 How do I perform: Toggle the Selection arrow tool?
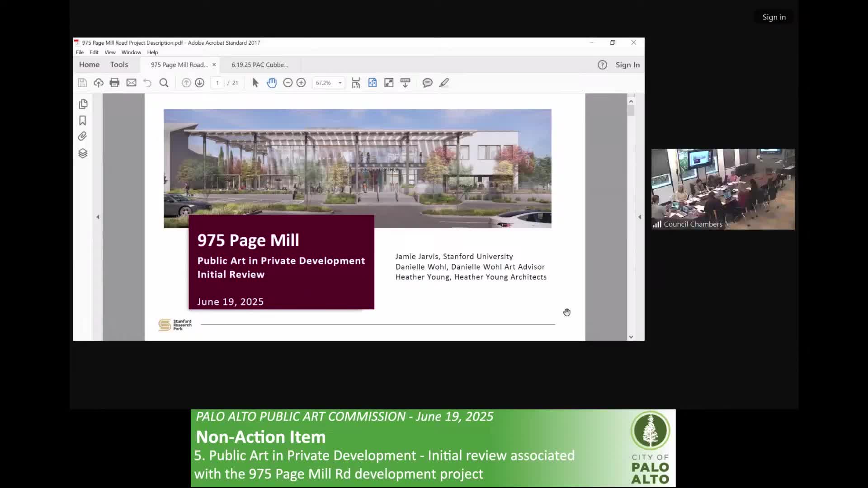255,83
